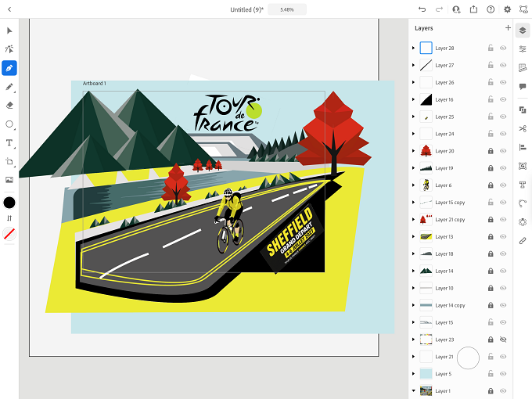
Task: Select the Type tool
Action: pos(9,143)
